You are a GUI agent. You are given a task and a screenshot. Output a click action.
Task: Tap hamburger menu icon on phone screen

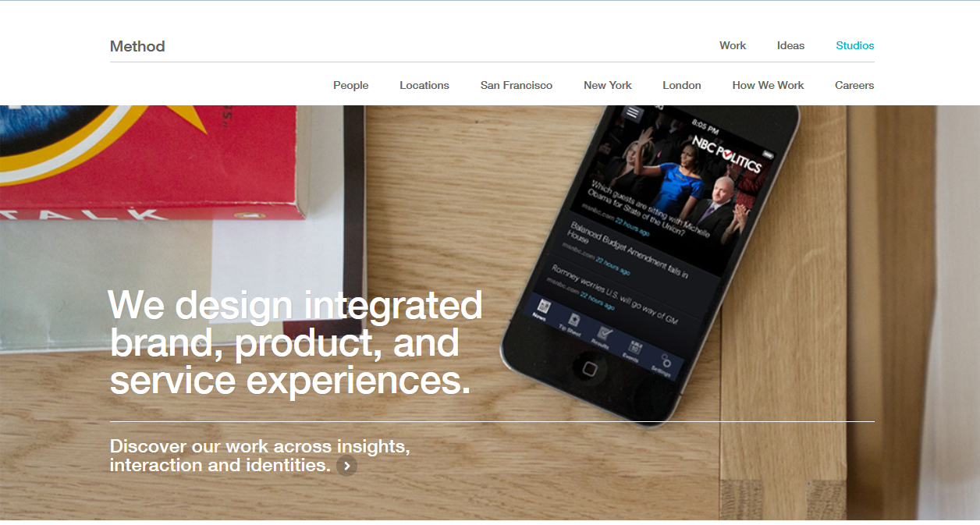[634, 113]
